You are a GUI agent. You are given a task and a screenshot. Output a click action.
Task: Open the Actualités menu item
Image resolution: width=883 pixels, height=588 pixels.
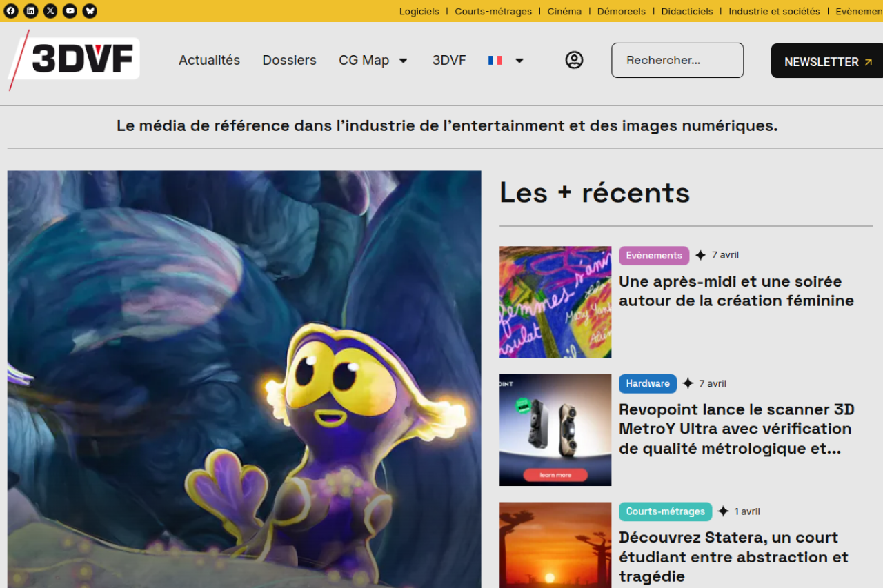[209, 61]
